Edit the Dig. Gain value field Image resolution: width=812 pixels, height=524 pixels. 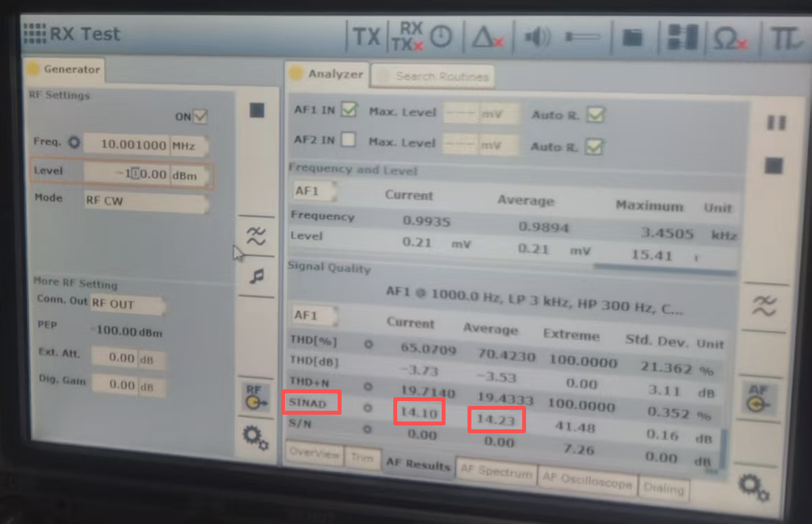[x=115, y=385]
